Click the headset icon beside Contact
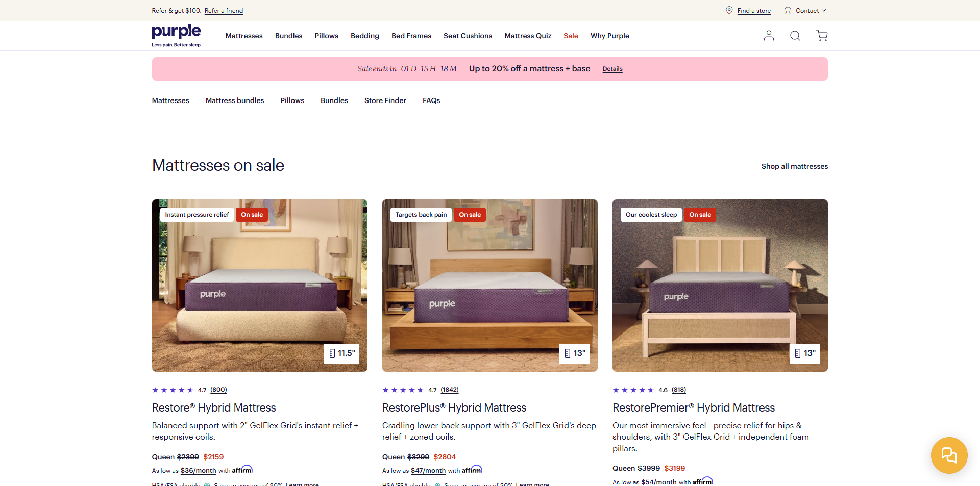The image size is (980, 486). tap(788, 10)
